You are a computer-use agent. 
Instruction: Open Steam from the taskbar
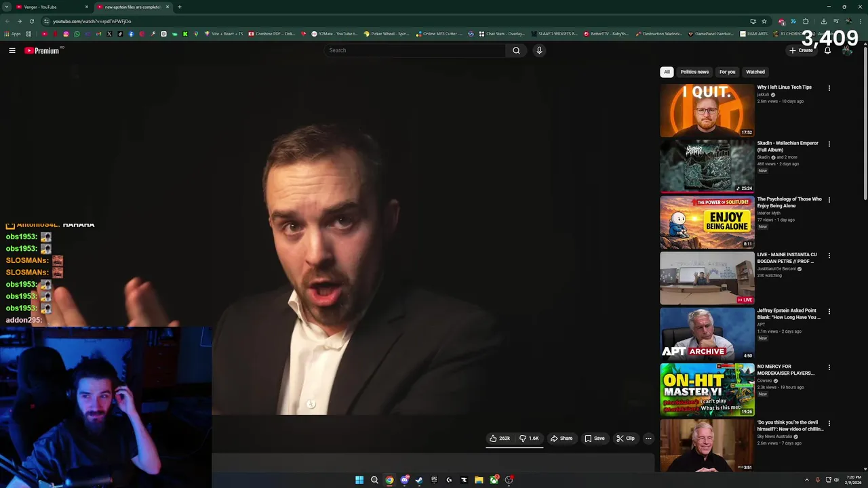(419, 480)
